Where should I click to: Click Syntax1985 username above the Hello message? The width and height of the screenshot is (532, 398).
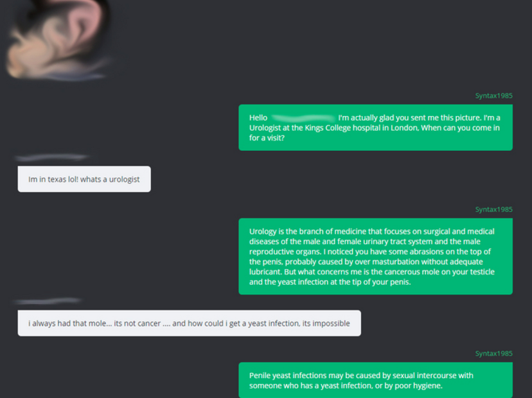pos(493,96)
